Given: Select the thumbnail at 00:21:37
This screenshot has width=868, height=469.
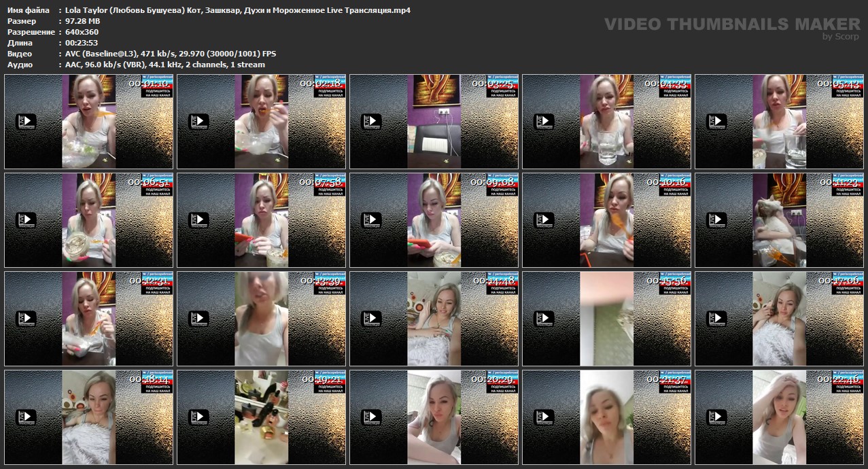Looking at the screenshot, I should pos(606,417).
